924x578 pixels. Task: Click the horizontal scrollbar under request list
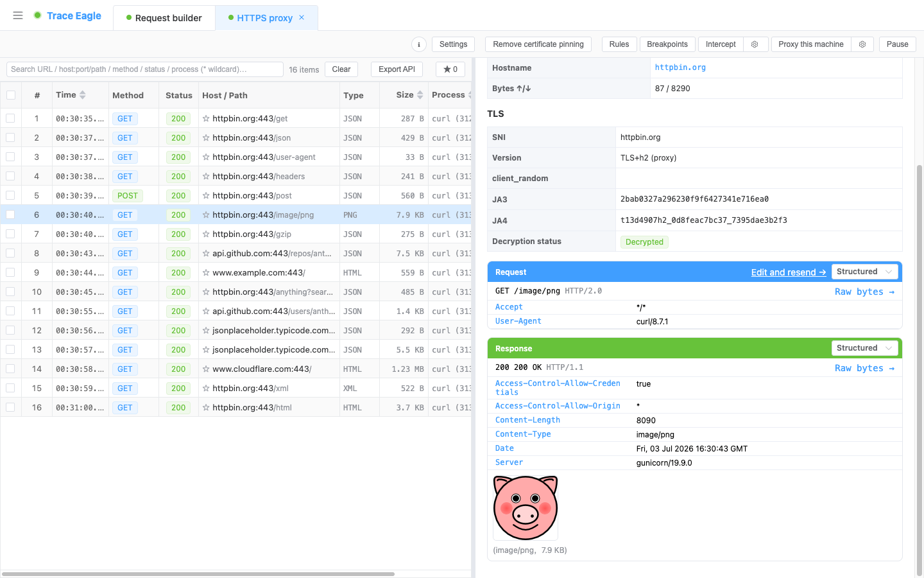[x=198, y=574]
